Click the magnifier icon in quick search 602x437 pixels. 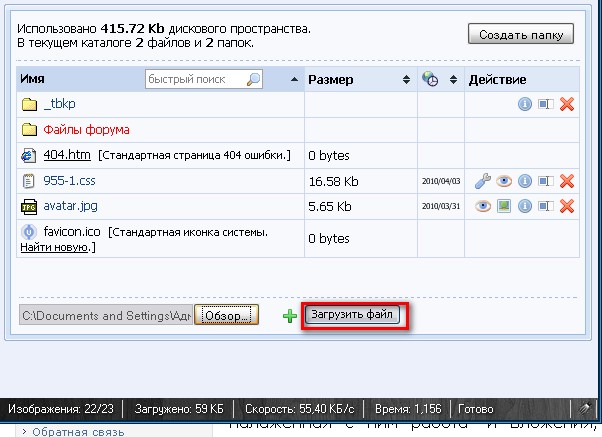pyautogui.click(x=253, y=79)
